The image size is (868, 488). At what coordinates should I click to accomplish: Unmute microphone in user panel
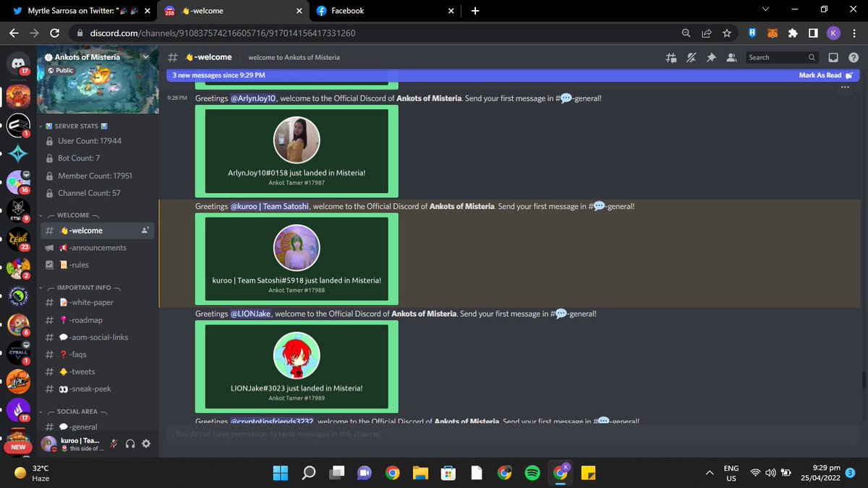point(114,443)
